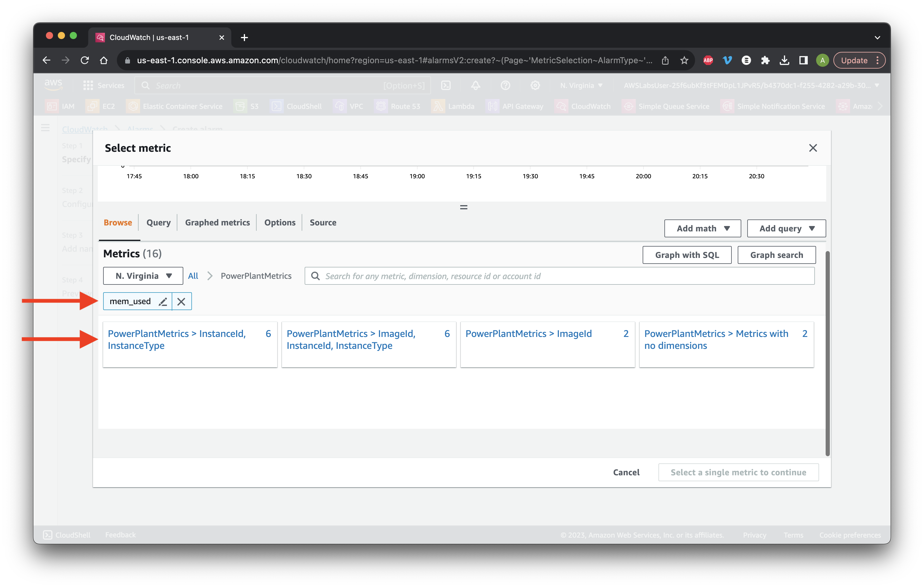The image size is (924, 588).
Task: Open PowerPlantMetrics > ImageId card
Action: 548,344
